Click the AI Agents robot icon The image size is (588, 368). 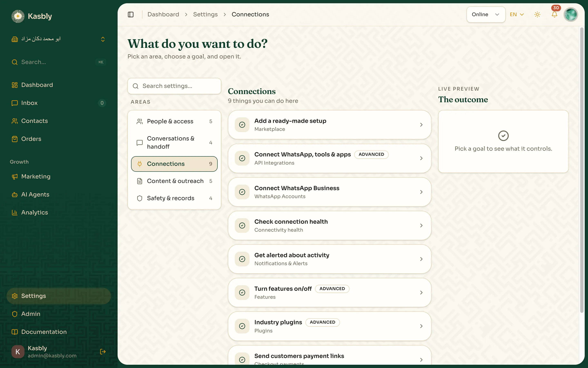pyautogui.click(x=14, y=194)
